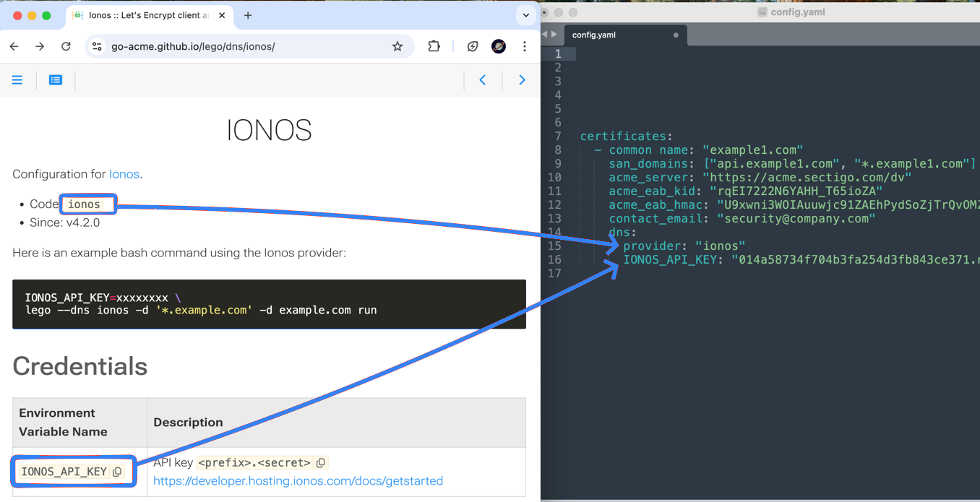Screen dimensions: 980x502
Task: Click the acme_eab_kid value line
Action: [x=745, y=191]
